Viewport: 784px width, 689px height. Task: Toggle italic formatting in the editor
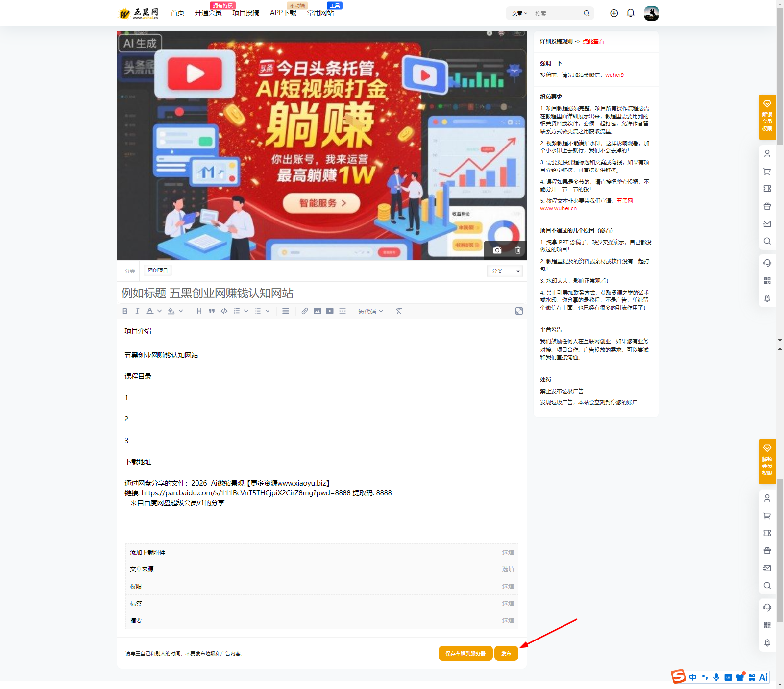[x=137, y=311]
